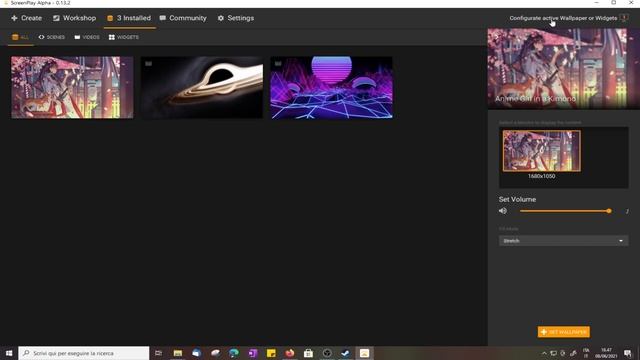Open File Explorer from the taskbar
Image resolution: width=640 pixels, height=360 pixels.
pyautogui.click(x=178, y=353)
